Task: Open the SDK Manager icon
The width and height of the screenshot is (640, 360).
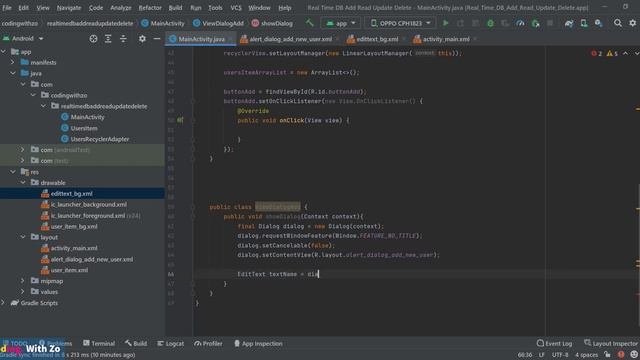Action: 598,23
